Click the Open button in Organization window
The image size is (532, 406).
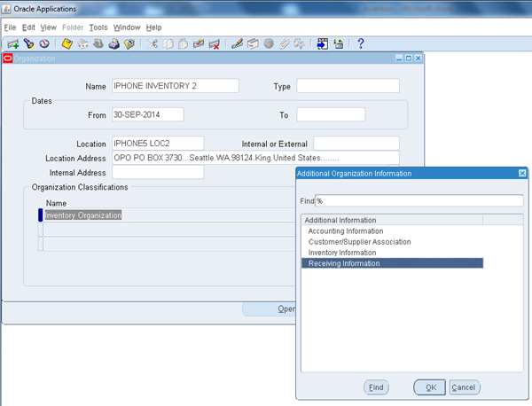tap(269, 309)
